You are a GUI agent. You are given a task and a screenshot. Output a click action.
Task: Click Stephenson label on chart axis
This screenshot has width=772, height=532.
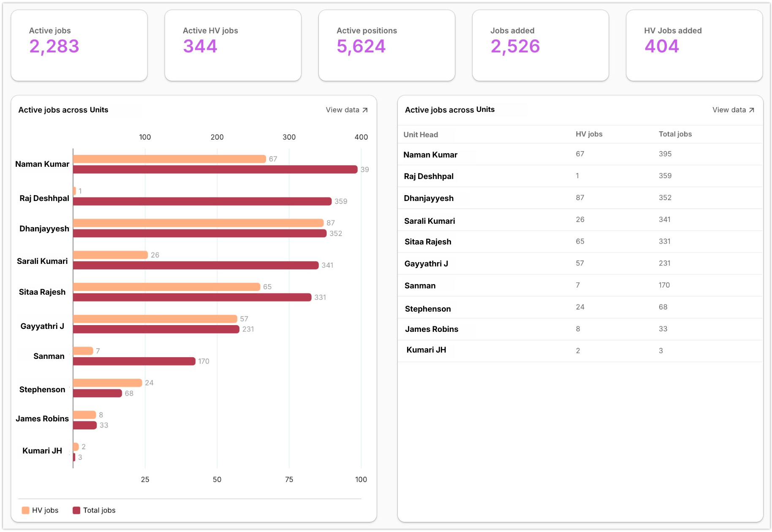(42, 389)
